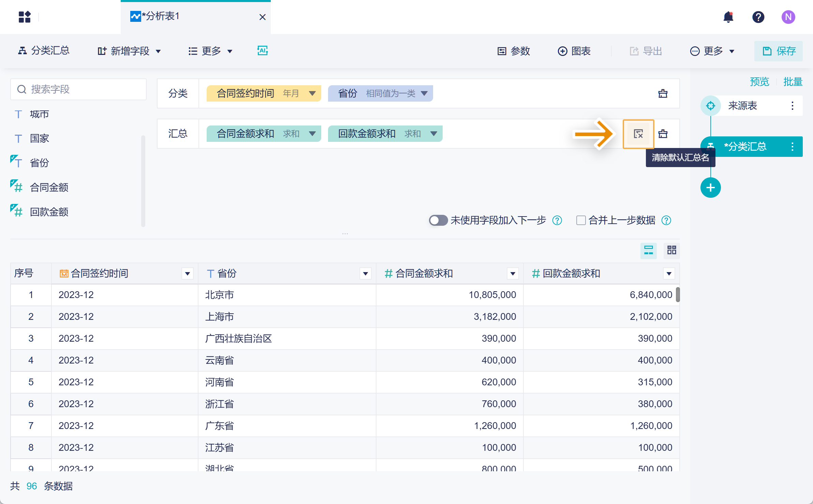This screenshot has height=504, width=813.
Task: Select the list table view toggle
Action: [x=648, y=250]
